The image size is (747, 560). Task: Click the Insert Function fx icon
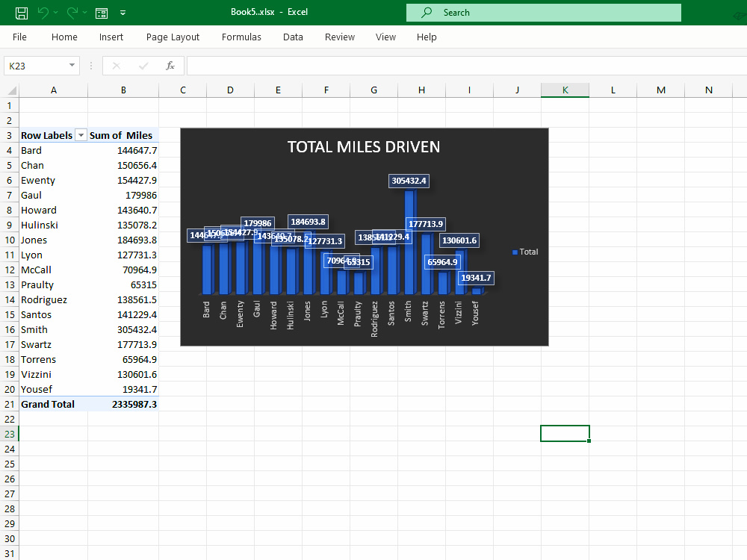[x=170, y=66]
